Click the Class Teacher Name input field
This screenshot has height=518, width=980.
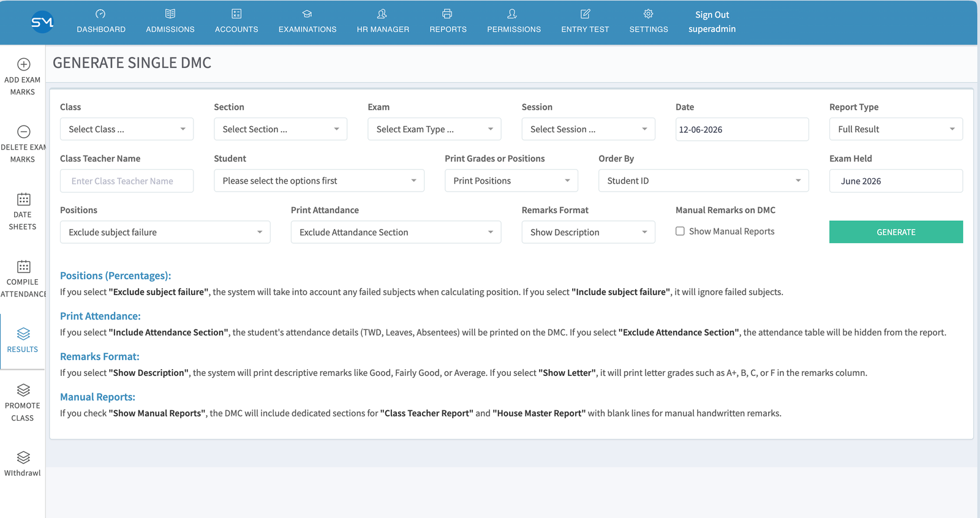tap(127, 181)
